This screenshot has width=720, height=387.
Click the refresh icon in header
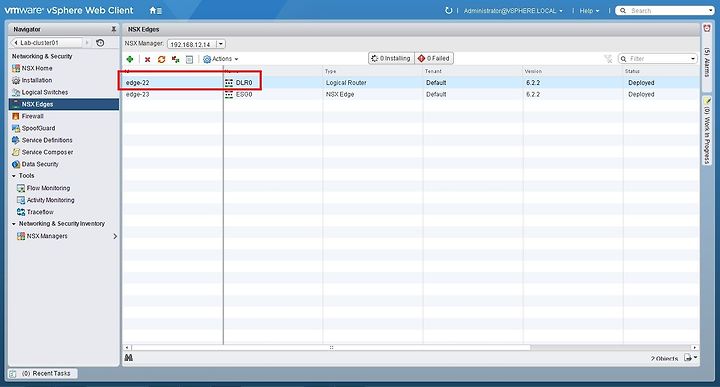click(449, 10)
